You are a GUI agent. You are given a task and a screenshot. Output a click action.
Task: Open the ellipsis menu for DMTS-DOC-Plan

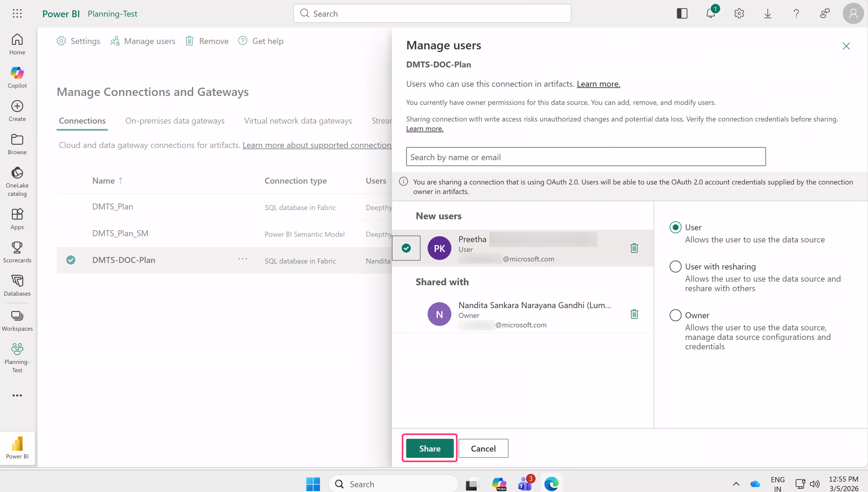[x=243, y=259]
